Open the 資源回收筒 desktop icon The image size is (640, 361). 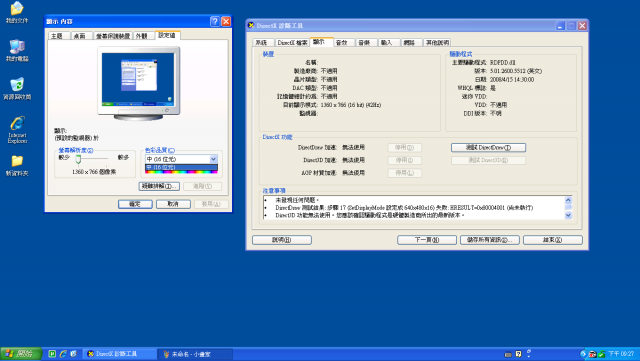pyautogui.click(x=17, y=89)
